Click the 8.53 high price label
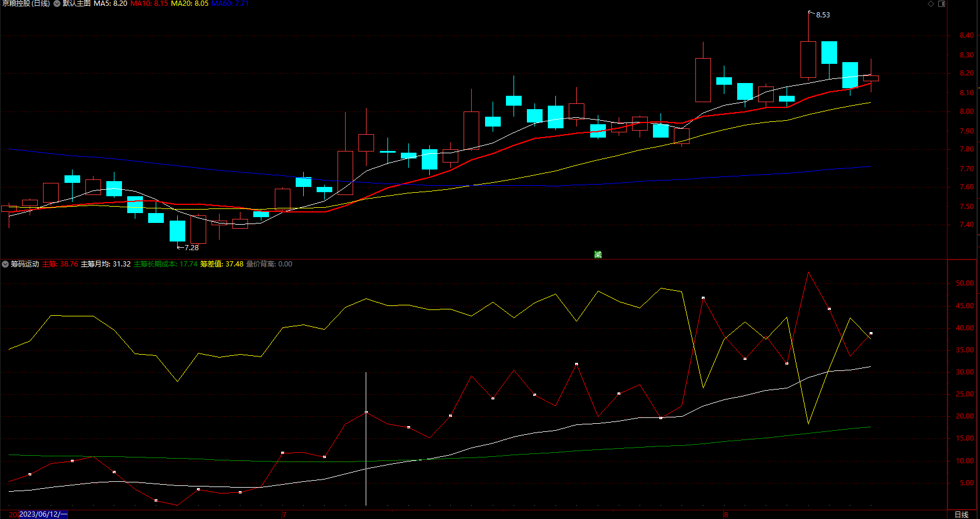This screenshot has height=519, width=980. tap(823, 15)
